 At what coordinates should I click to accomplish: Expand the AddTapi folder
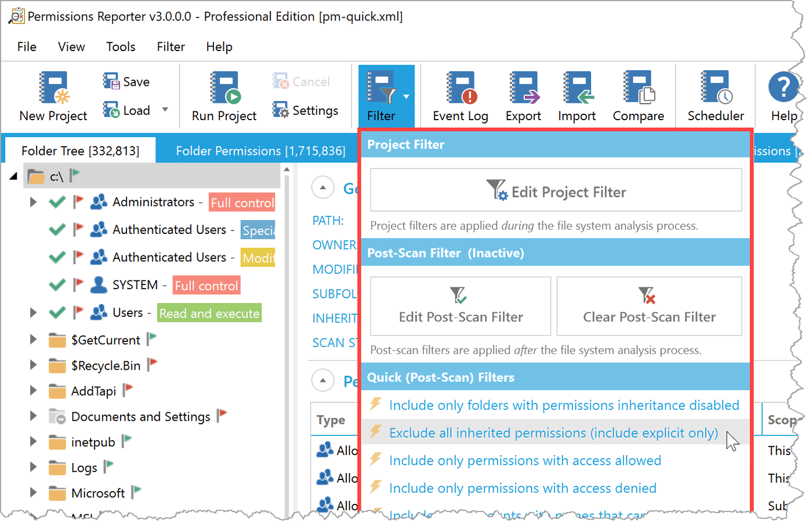click(33, 391)
